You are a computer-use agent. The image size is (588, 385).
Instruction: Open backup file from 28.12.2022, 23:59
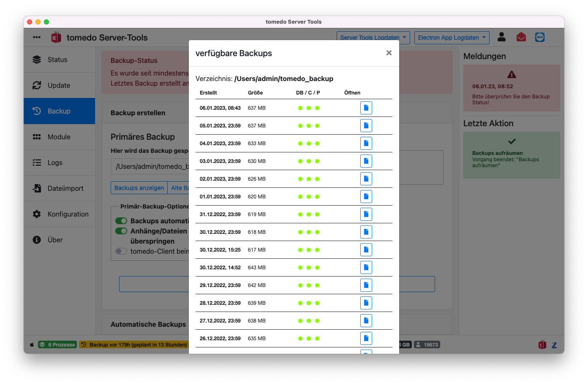[366, 303]
